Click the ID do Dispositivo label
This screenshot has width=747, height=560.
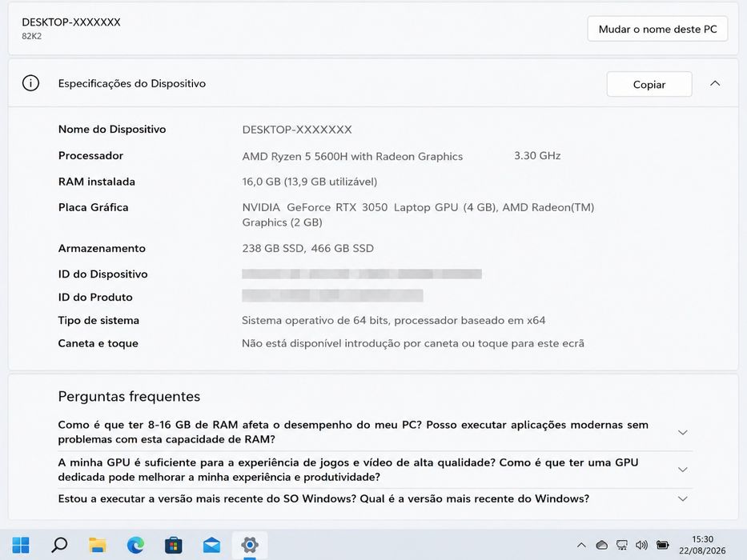tap(103, 274)
